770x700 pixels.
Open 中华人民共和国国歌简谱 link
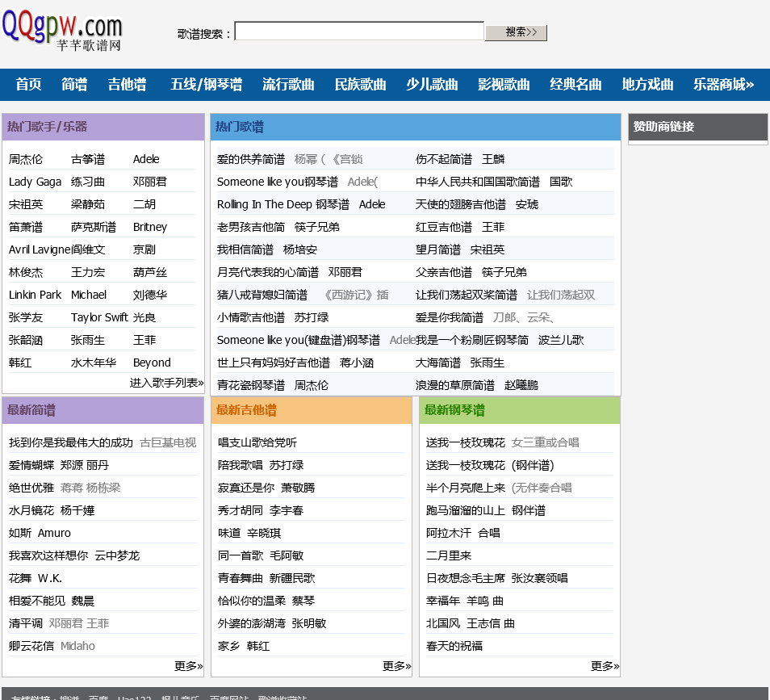click(x=477, y=182)
